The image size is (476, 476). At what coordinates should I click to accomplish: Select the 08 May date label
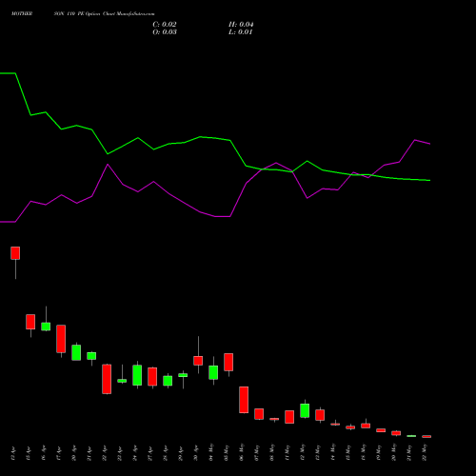271,452
